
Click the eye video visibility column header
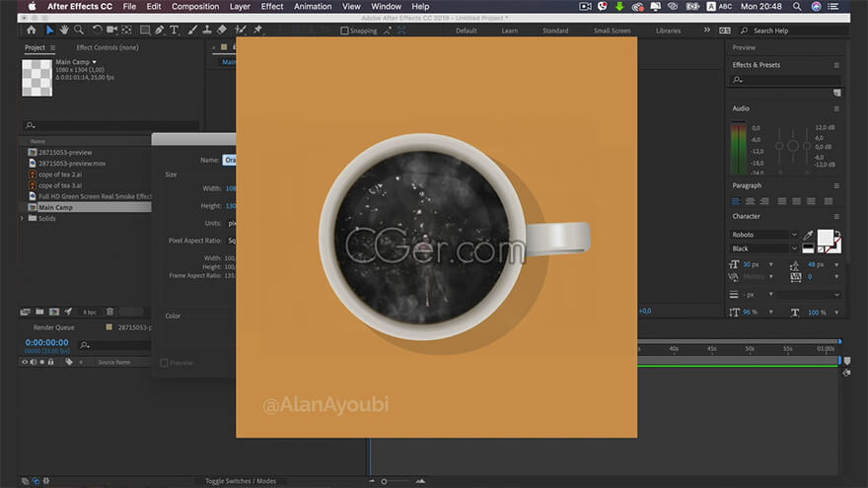[25, 362]
